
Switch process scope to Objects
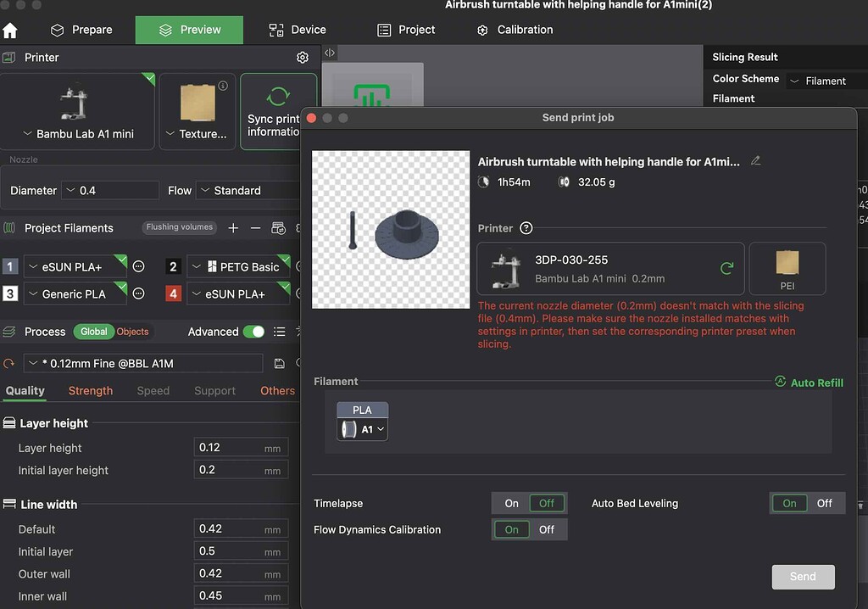pos(132,332)
